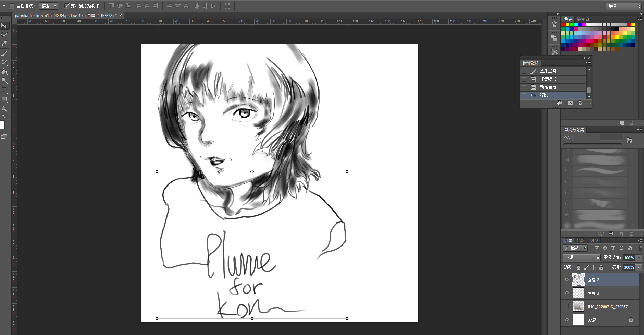Pick the Eyedropper tool
Image resolution: width=644 pixels, height=335 pixels.
pos(4,44)
